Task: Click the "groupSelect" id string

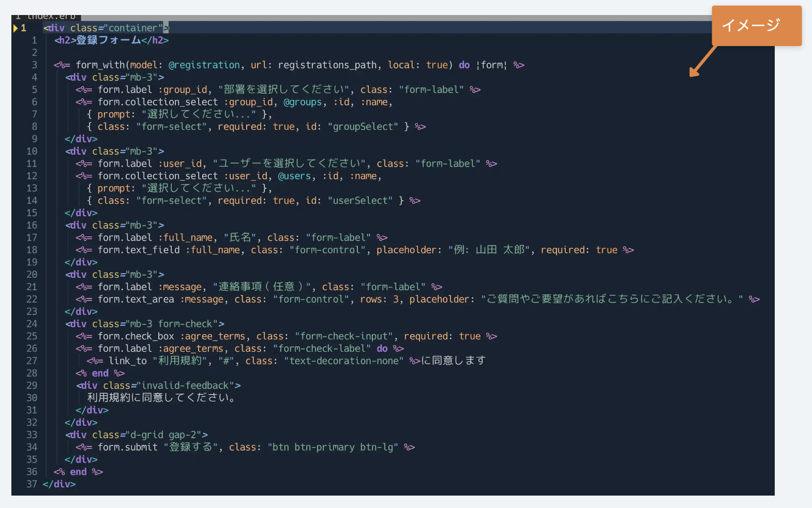Action: click(363, 127)
